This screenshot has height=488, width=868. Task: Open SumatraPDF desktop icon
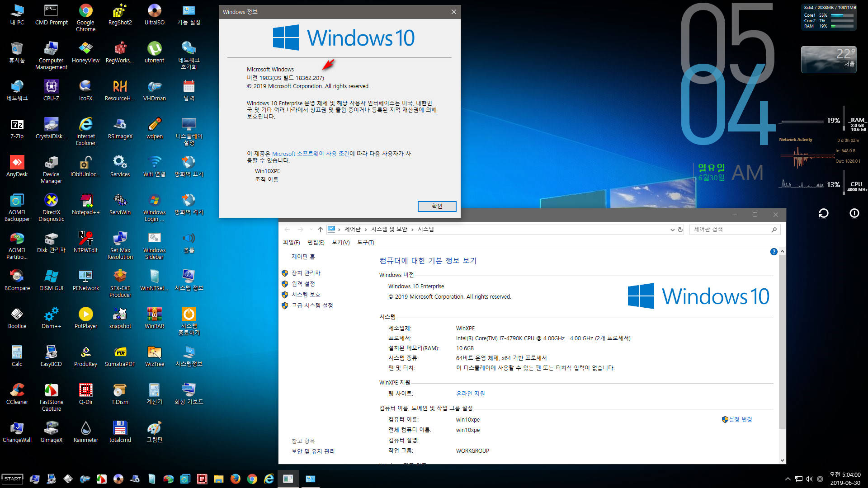coord(120,356)
